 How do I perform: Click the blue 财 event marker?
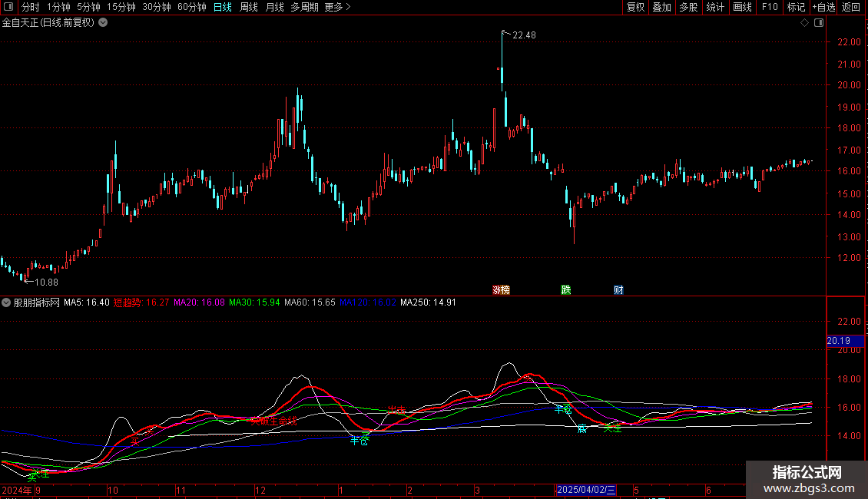(x=618, y=290)
